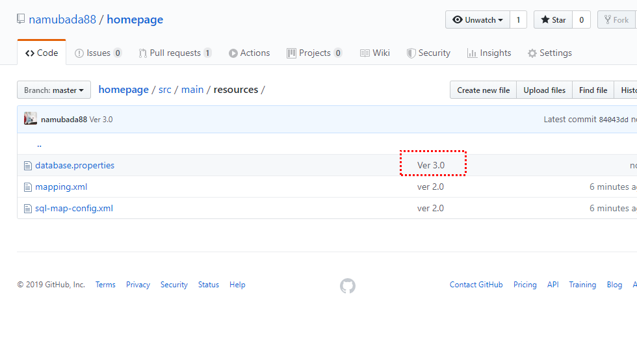This screenshot has width=637, height=364.
Task: Open the homepage repository title link
Action: coord(135,19)
